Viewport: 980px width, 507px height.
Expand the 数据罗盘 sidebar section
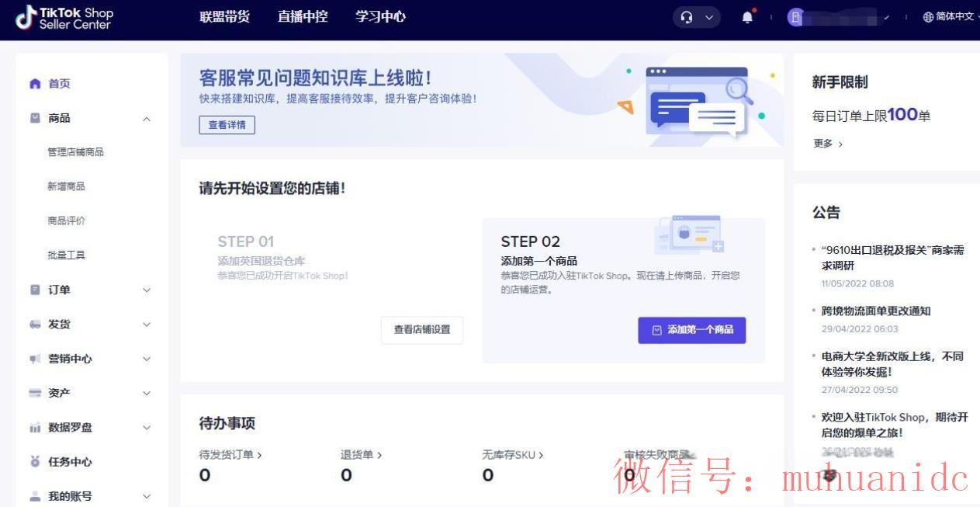147,428
